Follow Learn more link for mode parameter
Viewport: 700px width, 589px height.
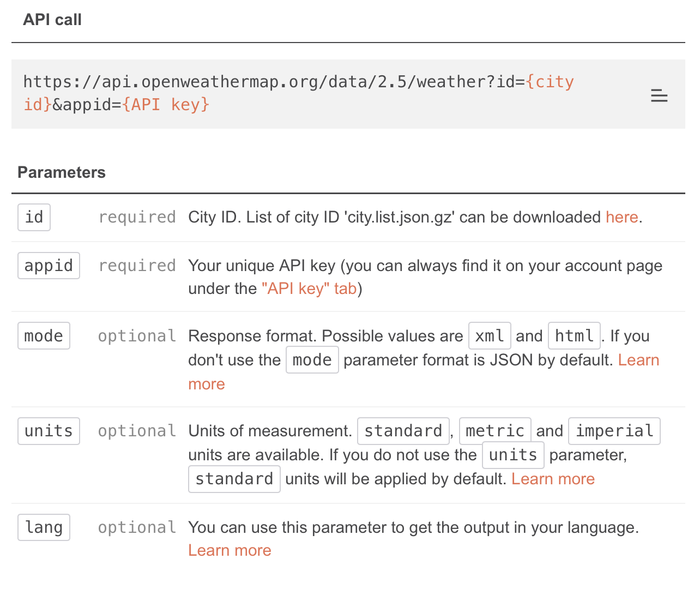tap(424, 372)
